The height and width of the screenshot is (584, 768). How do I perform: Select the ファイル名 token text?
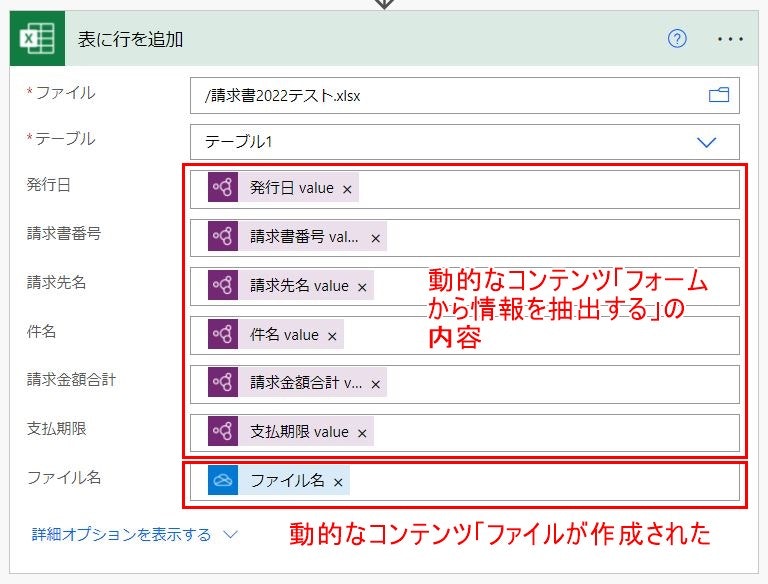point(287,481)
